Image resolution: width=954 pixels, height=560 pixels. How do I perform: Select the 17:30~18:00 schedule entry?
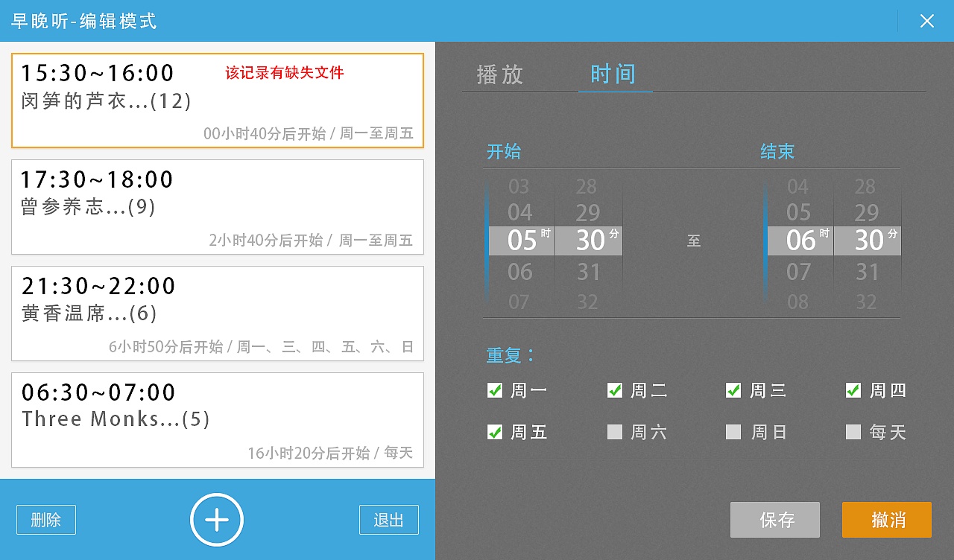217,206
